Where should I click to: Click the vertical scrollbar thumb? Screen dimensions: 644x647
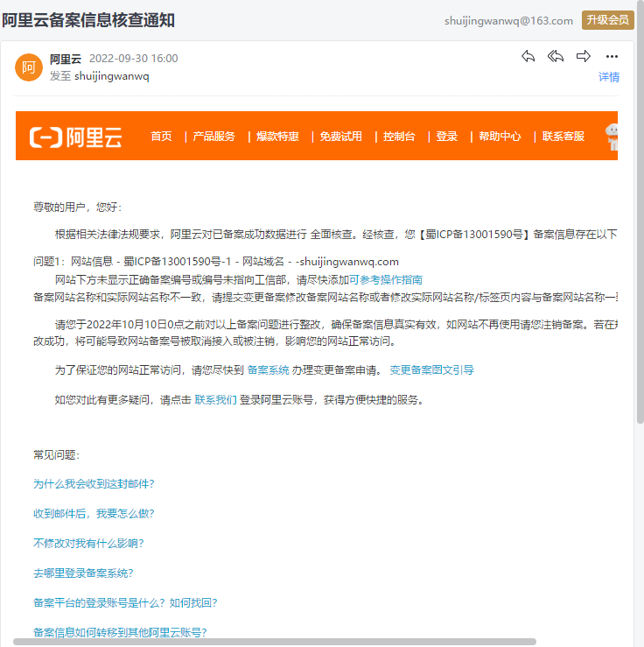pos(640,212)
